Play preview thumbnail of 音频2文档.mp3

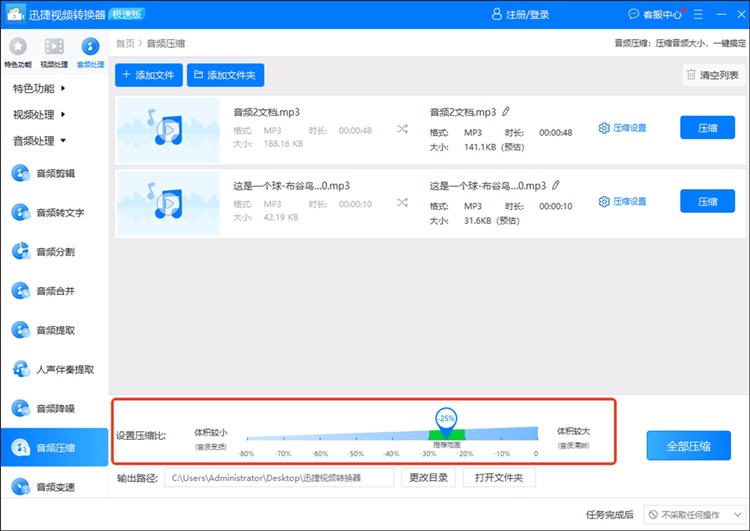tap(168, 130)
